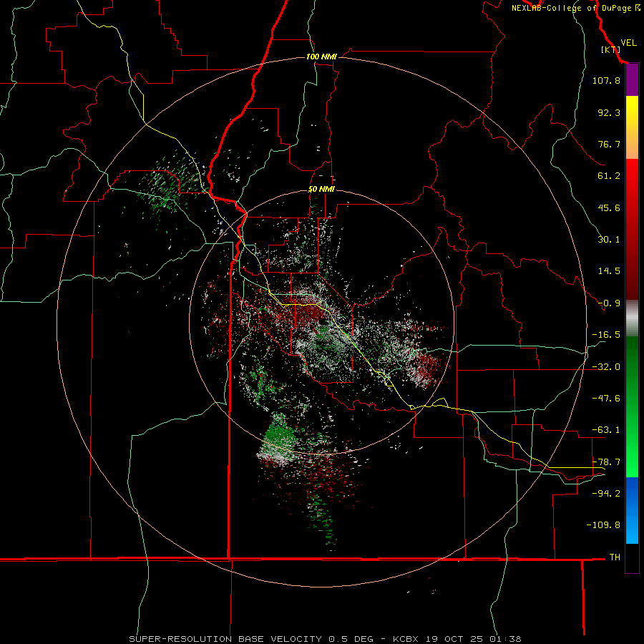644x644 pixels.
Task: Select the -63.1 scale value
Action: pyautogui.click(x=606, y=430)
